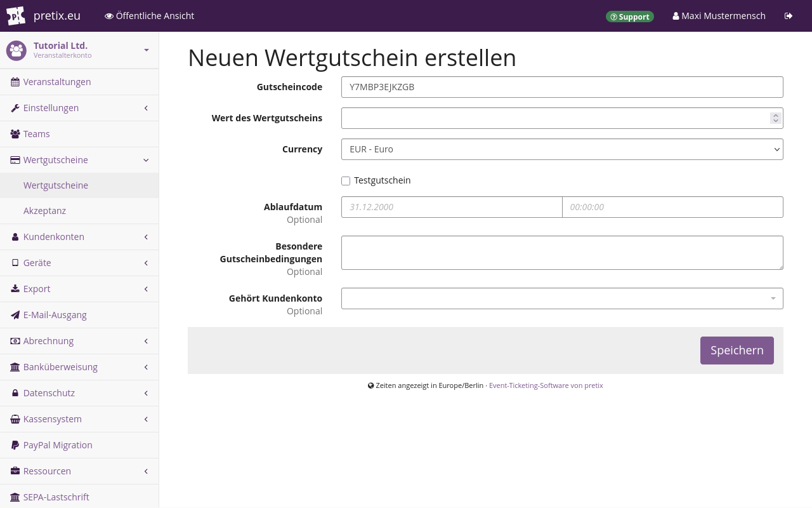Enable the Testgutschein checkbox
Screen dimensions: 812x508
[346, 181]
